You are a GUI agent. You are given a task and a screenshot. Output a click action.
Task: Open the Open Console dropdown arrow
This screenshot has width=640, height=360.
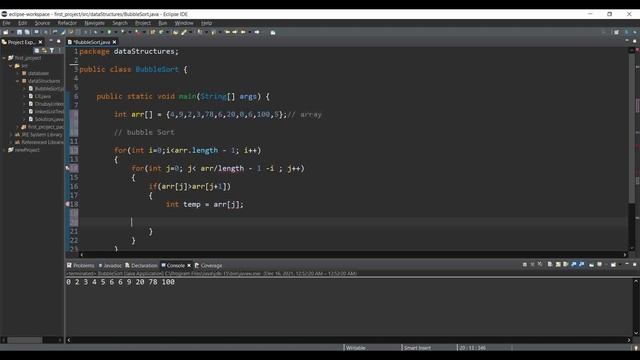click(620, 264)
